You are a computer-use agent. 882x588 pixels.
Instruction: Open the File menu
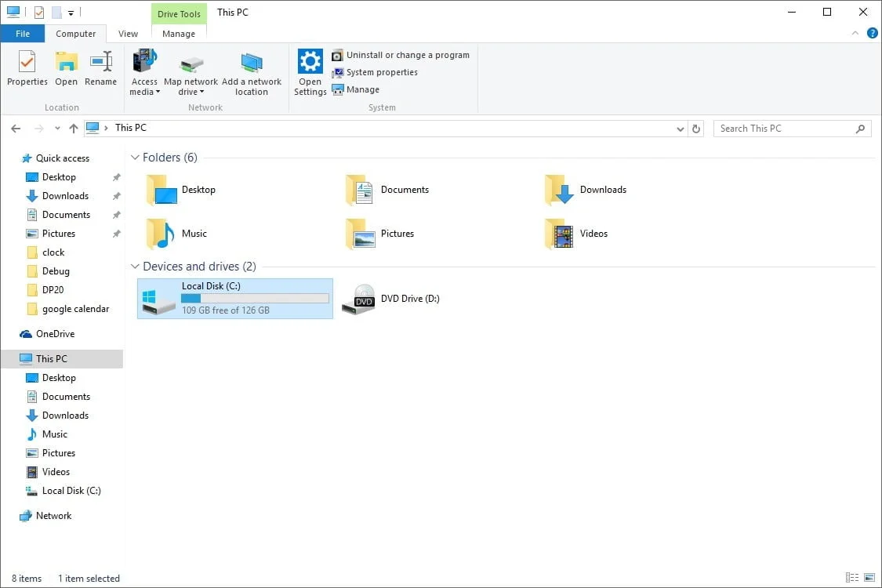pyautogui.click(x=23, y=34)
